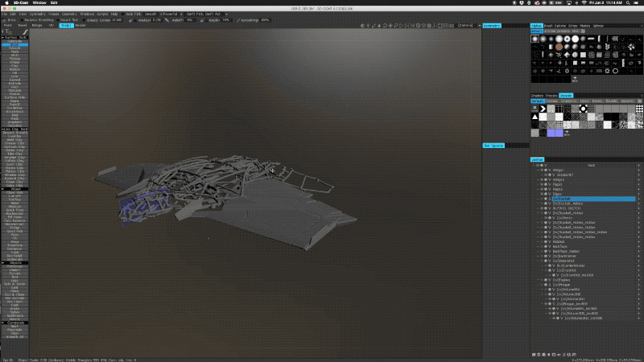Click first icon in VoxTree bottom toolbar

(x=534, y=355)
